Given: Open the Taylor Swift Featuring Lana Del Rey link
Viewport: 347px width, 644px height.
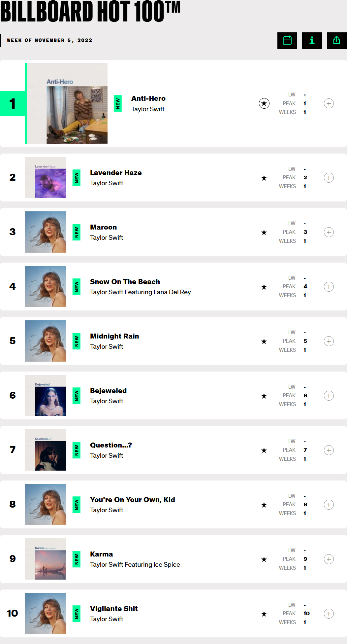Looking at the screenshot, I should 140,292.
